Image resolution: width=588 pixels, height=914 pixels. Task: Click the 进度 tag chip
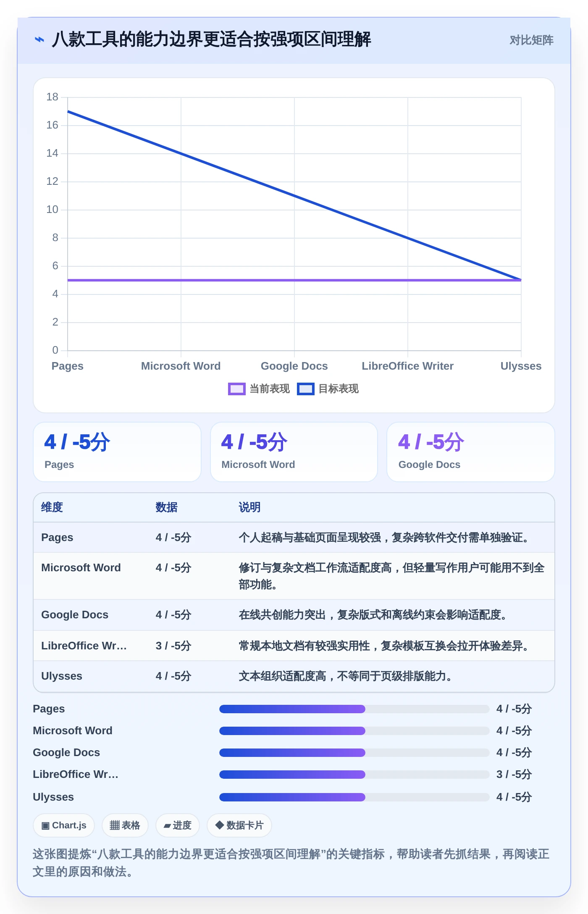177,825
